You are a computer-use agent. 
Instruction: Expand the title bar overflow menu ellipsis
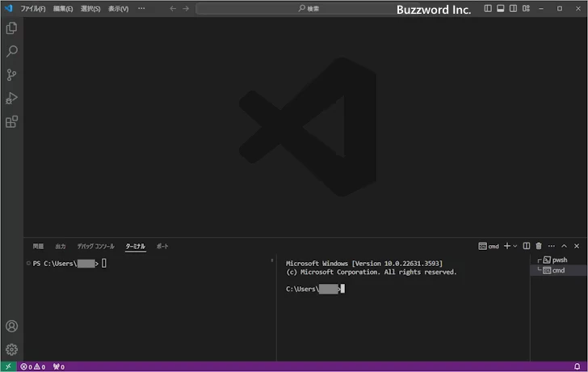(142, 8)
